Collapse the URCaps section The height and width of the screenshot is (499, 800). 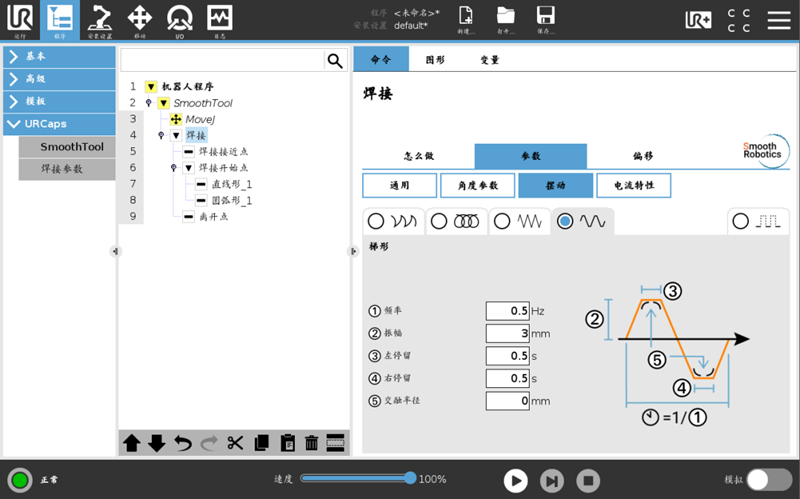pos(59,124)
